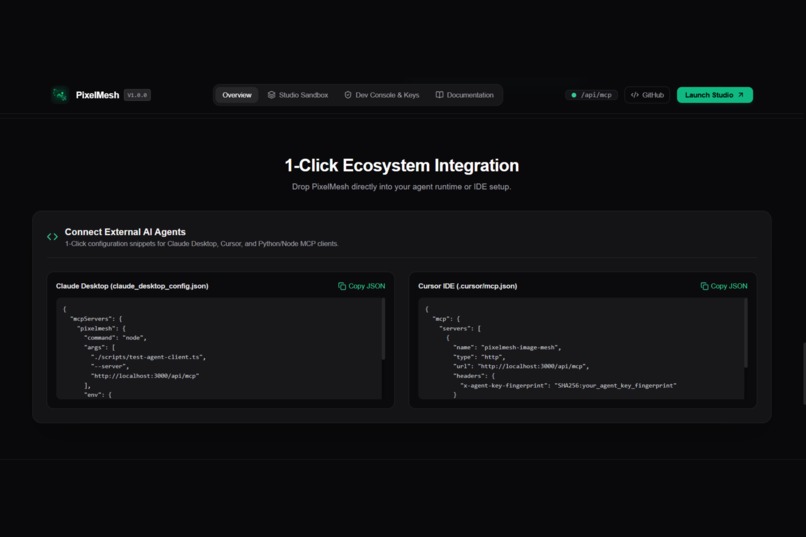
Task: Click the Documentation book icon
Action: pyautogui.click(x=439, y=95)
